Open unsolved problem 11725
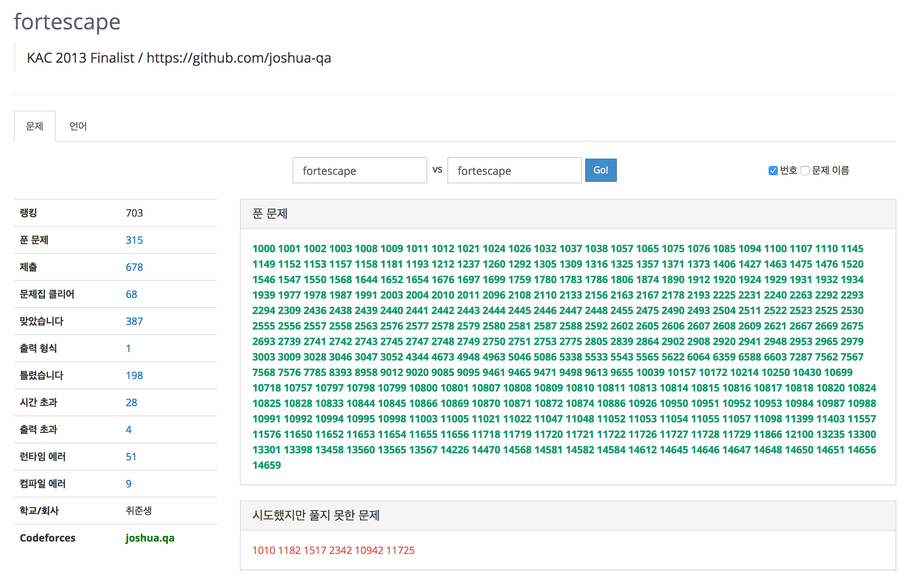This screenshot has height=588, width=911. [x=400, y=550]
